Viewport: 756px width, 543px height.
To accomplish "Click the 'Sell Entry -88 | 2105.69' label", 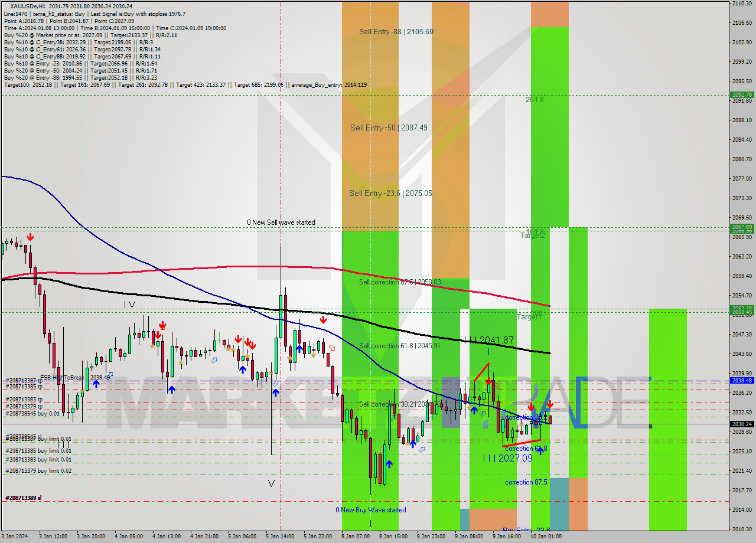I will [396, 32].
